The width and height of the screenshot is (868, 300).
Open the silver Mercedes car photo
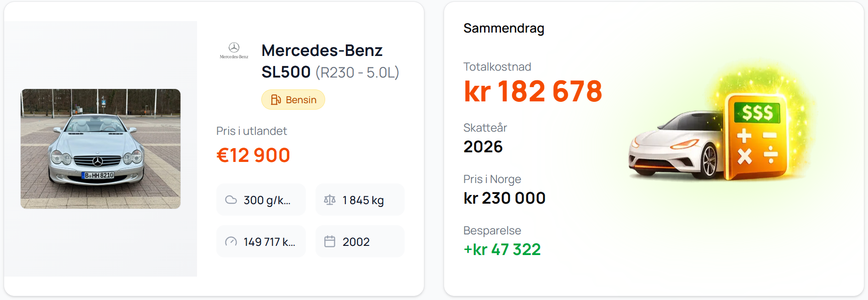pyautogui.click(x=101, y=149)
